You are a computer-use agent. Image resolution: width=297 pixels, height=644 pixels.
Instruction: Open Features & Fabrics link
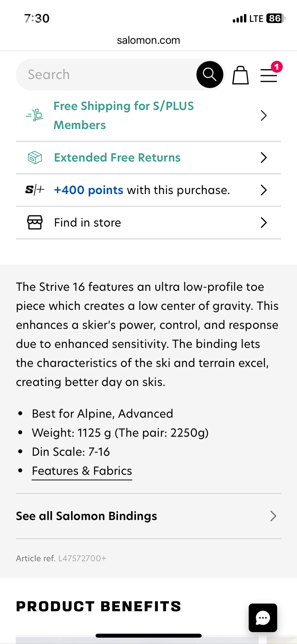click(82, 471)
